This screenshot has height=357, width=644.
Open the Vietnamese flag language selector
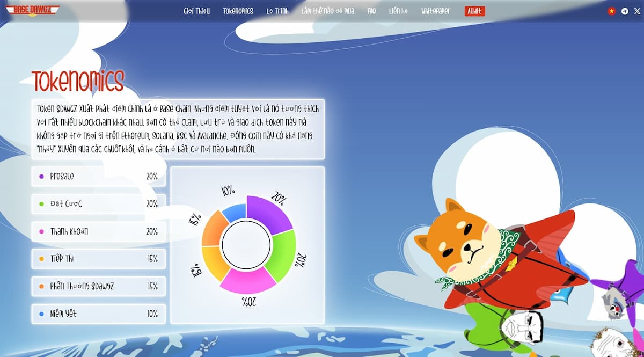click(611, 11)
